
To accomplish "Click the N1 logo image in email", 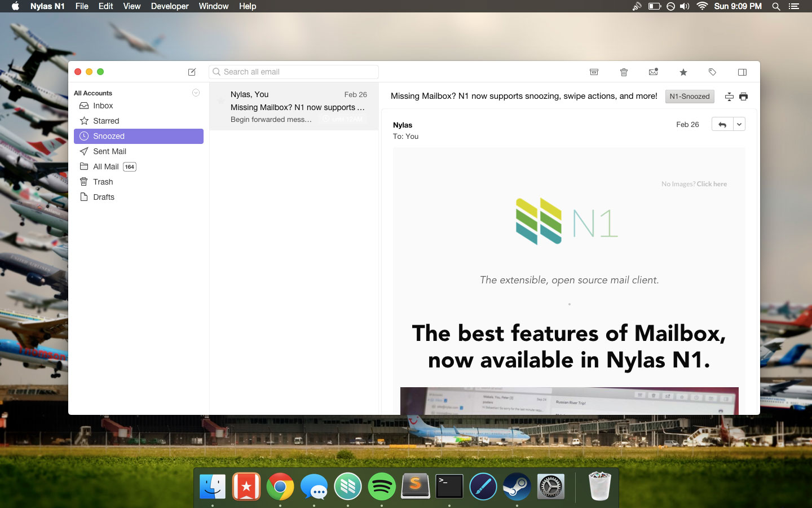I will click(567, 221).
